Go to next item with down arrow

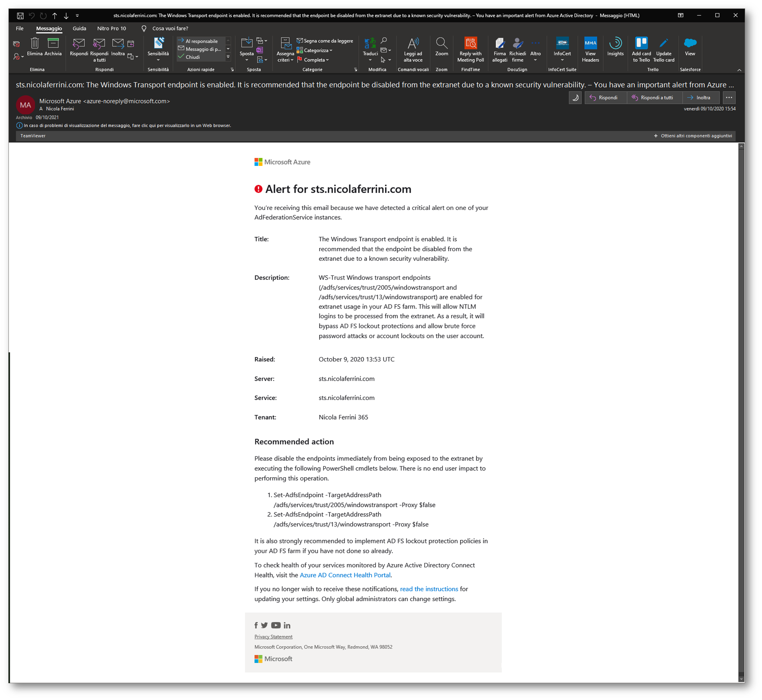tap(66, 16)
